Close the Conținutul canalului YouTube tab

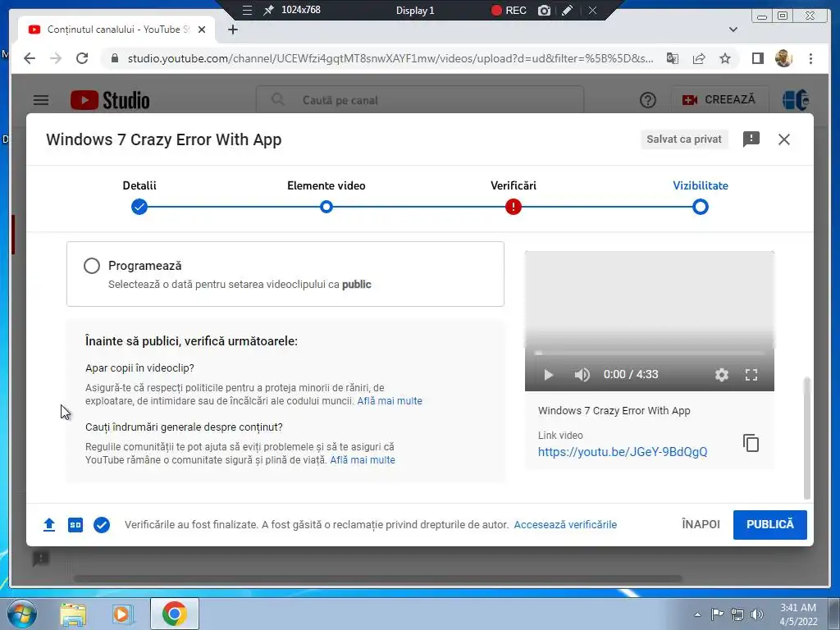pyautogui.click(x=202, y=30)
